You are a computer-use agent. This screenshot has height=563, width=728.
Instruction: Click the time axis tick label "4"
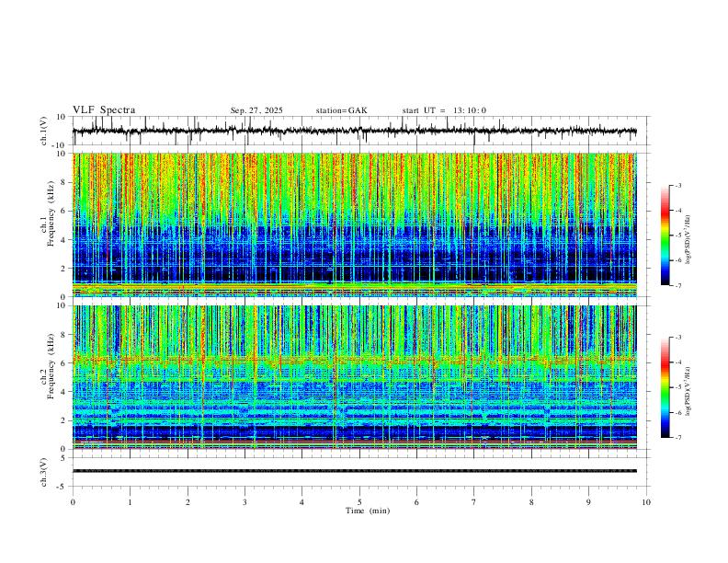pyautogui.click(x=302, y=502)
